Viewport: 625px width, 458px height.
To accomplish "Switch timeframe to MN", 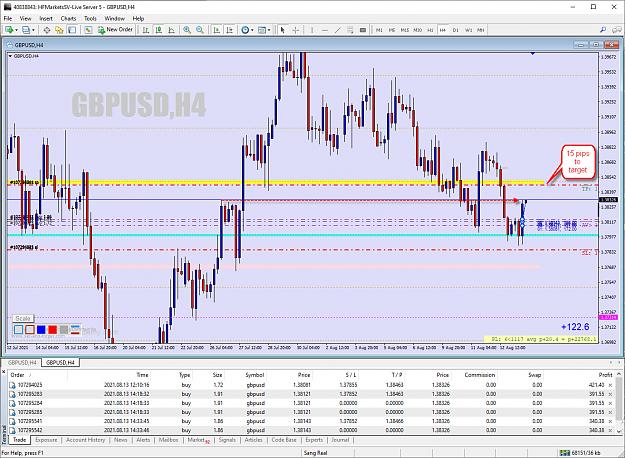I will click(x=481, y=30).
